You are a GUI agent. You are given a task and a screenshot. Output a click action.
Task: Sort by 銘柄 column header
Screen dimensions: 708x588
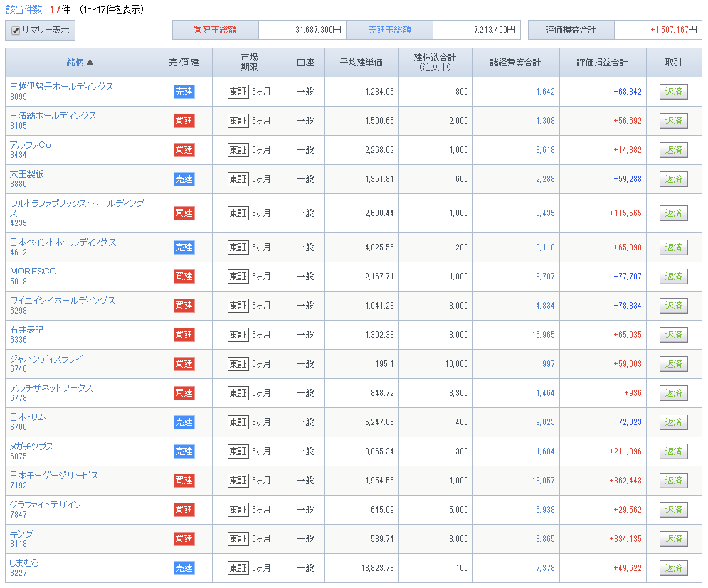pos(80,63)
